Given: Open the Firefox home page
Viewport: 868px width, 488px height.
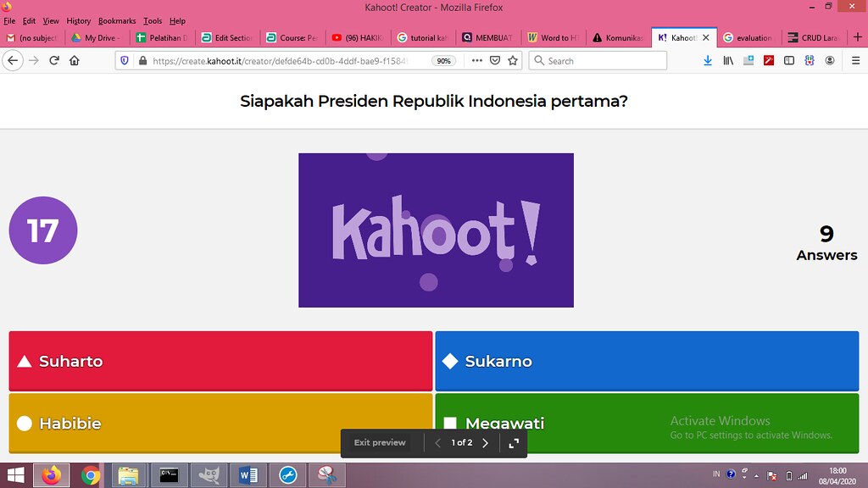Looking at the screenshot, I should (75, 61).
